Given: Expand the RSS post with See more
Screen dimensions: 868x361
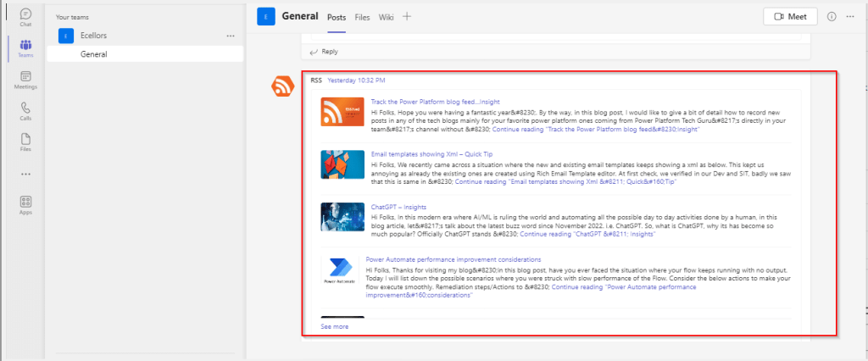Looking at the screenshot, I should pyautogui.click(x=334, y=325).
